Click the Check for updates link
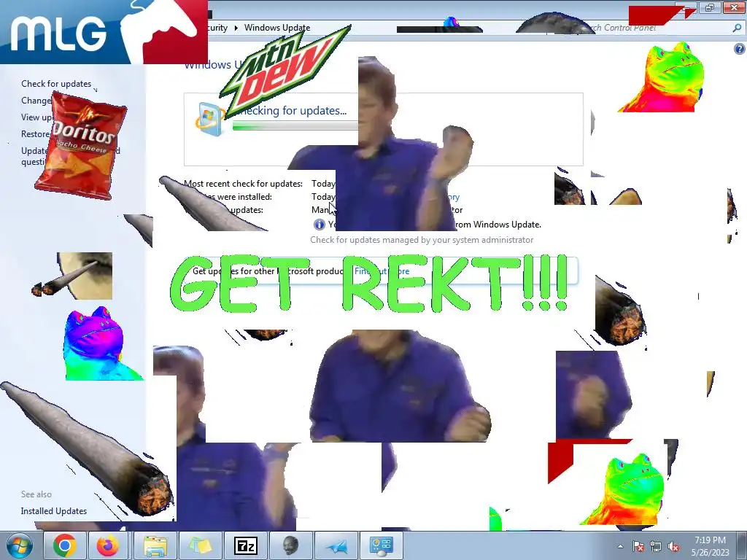 pos(56,84)
